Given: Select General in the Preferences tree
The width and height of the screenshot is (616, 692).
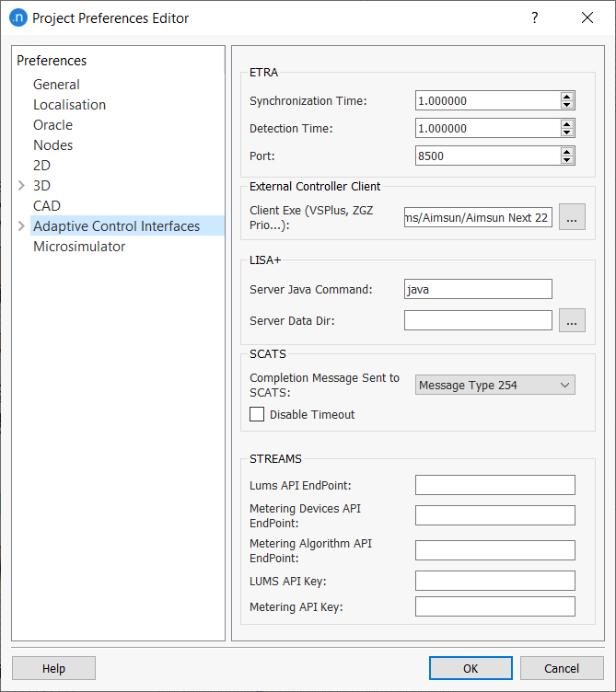Looking at the screenshot, I should (x=56, y=85).
